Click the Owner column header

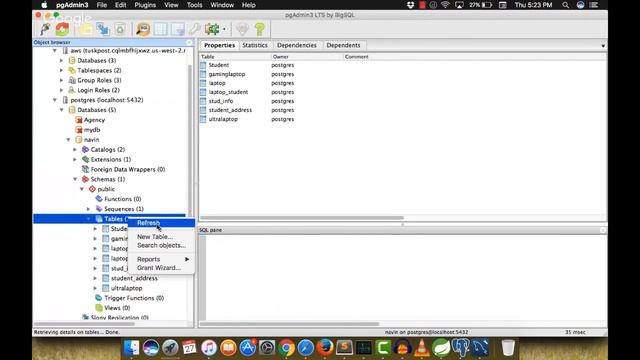[307, 57]
